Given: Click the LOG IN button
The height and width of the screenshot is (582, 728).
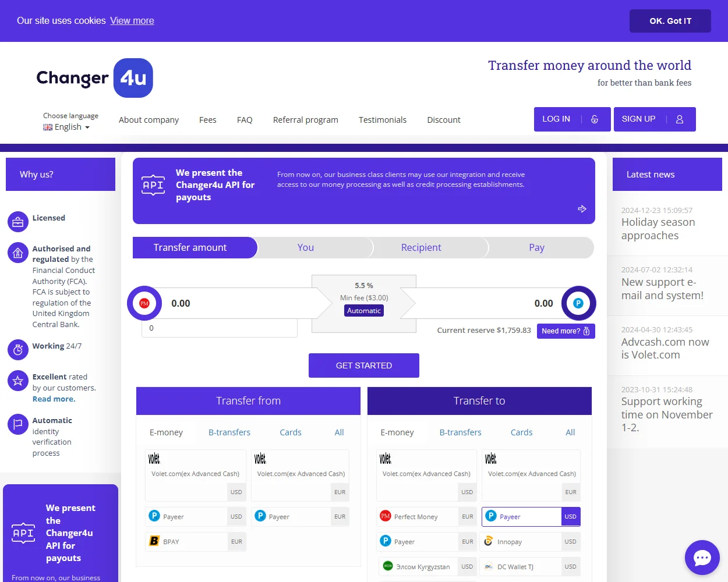Looking at the screenshot, I should pos(572,119).
